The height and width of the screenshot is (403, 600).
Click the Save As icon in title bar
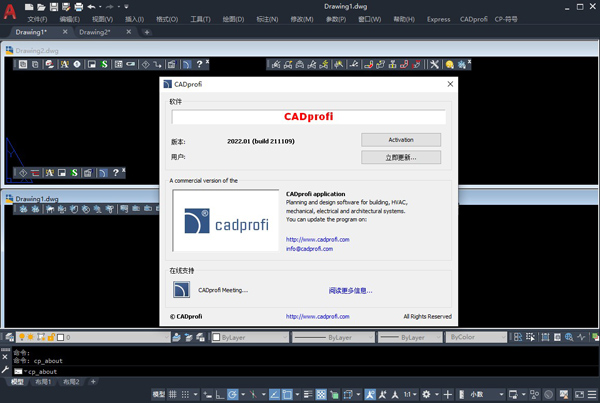(66, 7)
